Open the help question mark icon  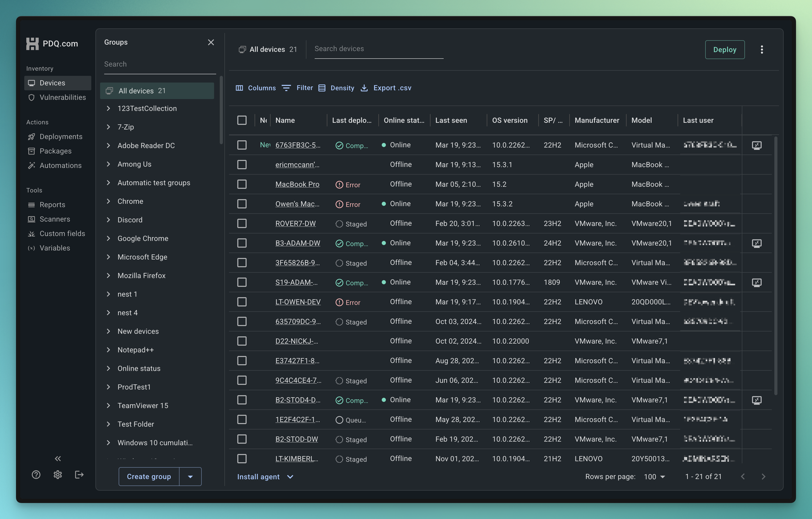[36, 474]
